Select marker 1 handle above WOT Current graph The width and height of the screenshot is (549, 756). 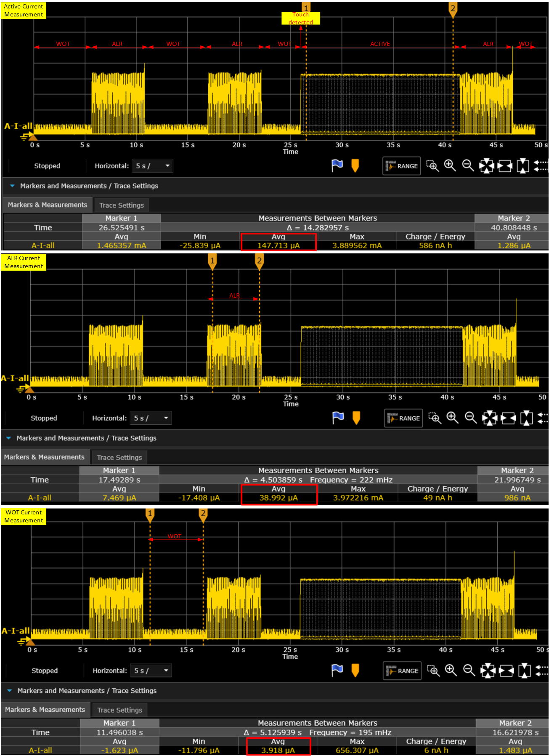coord(150,515)
